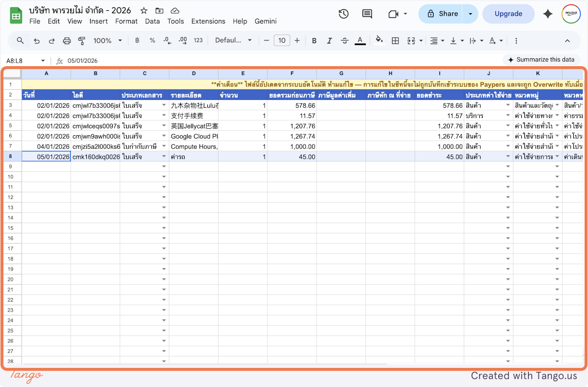Open the Borders icon menu
Image resolution: width=588 pixels, height=387 pixels.
[395, 41]
